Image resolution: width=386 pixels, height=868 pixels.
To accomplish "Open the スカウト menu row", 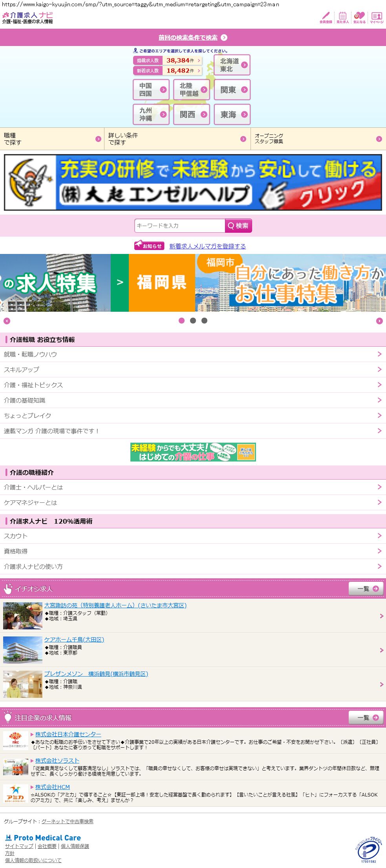I will tap(193, 536).
